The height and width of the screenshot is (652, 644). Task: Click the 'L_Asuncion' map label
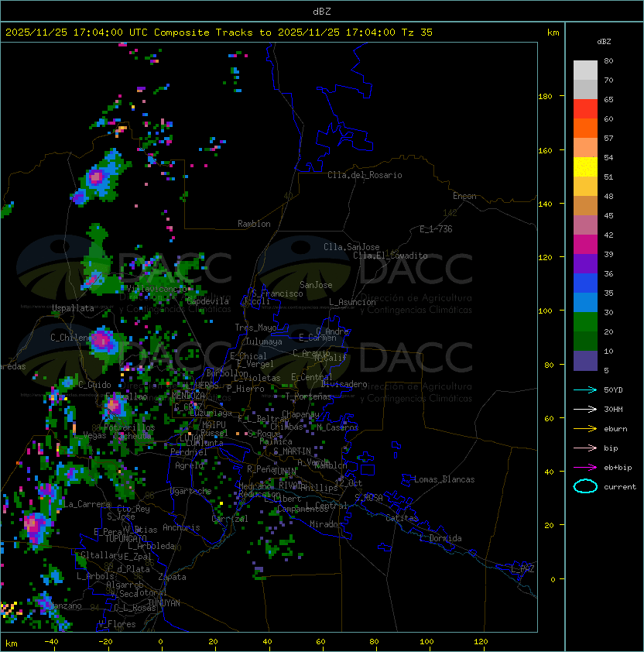tap(352, 302)
